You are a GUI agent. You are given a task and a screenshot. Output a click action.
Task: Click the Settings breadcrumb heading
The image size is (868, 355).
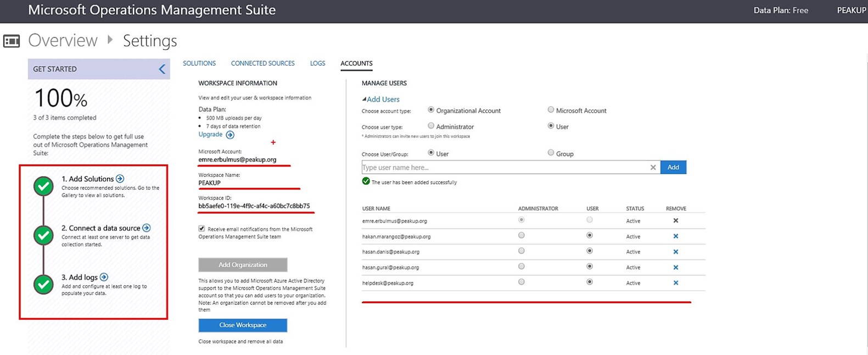(x=150, y=41)
